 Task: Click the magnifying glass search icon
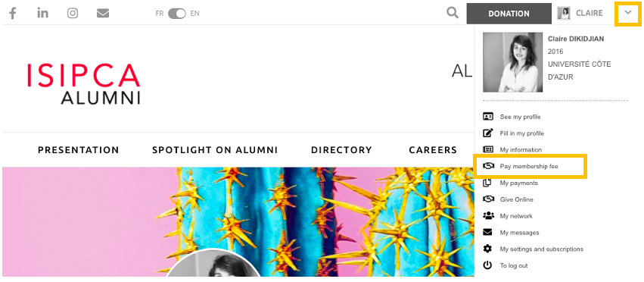[453, 13]
